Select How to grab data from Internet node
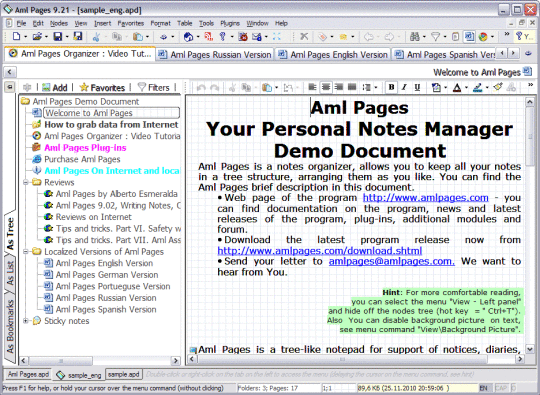Viewport: 540px width, 395px height. click(x=111, y=124)
